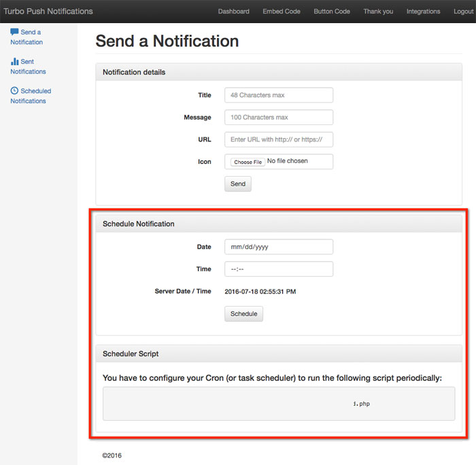Screen dimensions: 476x465
Task: Click the server time 2016-07-18 02:55:31 PM
Action: click(x=260, y=292)
